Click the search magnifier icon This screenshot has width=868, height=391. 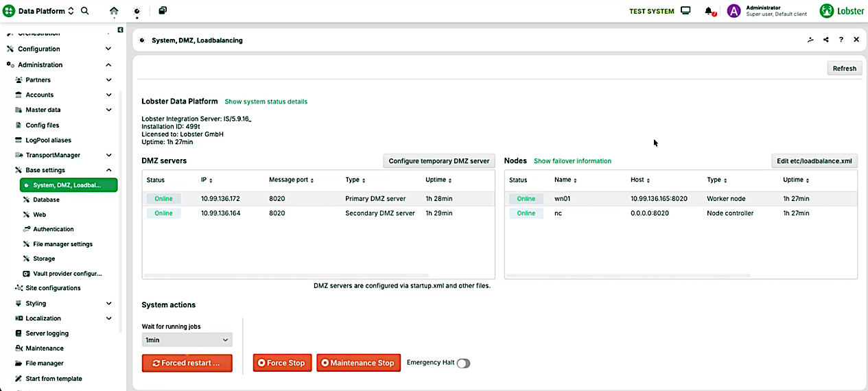pyautogui.click(x=85, y=11)
